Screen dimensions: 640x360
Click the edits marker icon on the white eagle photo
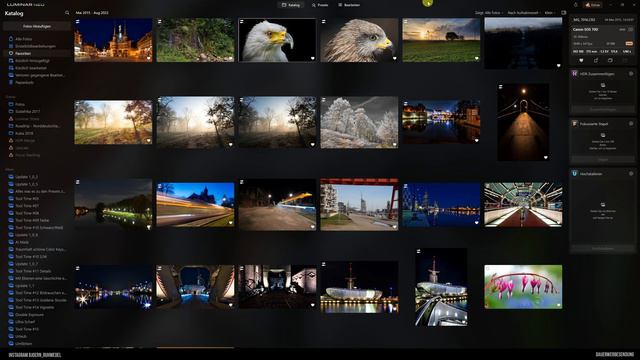click(x=242, y=22)
